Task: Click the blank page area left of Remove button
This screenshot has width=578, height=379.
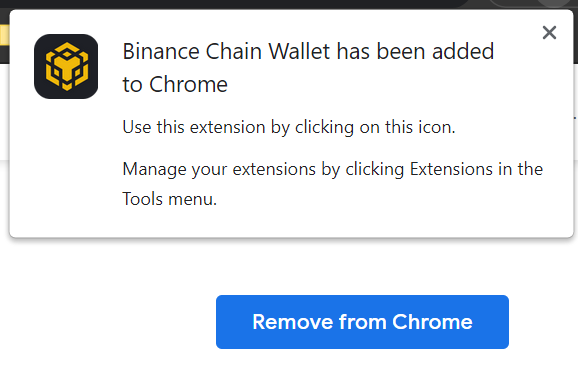Action: pos(107,322)
